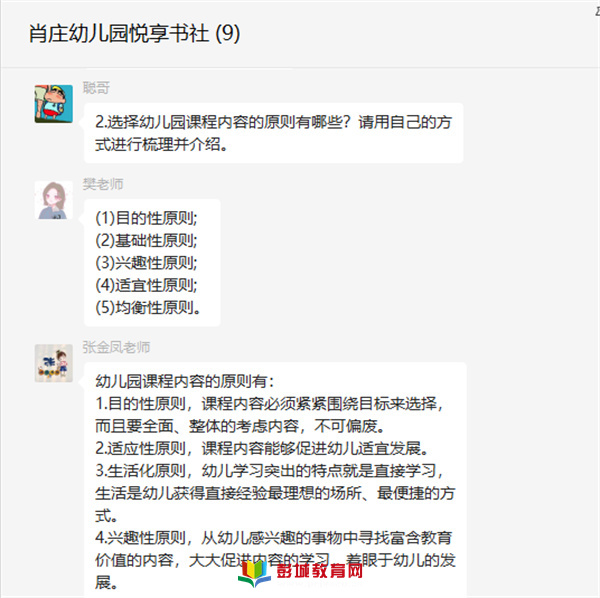Open 聪哥's Crayon Shin-chan avatar
This screenshot has width=600, height=598.
pos(54,104)
